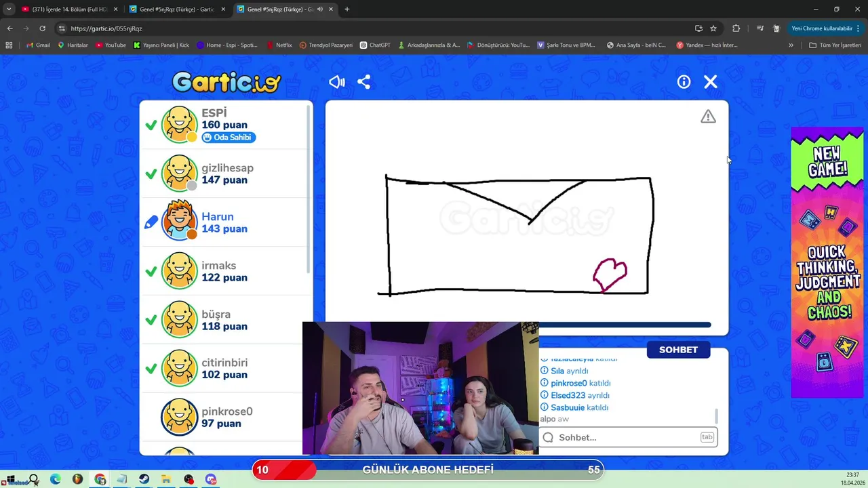The width and height of the screenshot is (868, 488).
Task: Report the drawing with the warning triangle
Action: pos(708,117)
